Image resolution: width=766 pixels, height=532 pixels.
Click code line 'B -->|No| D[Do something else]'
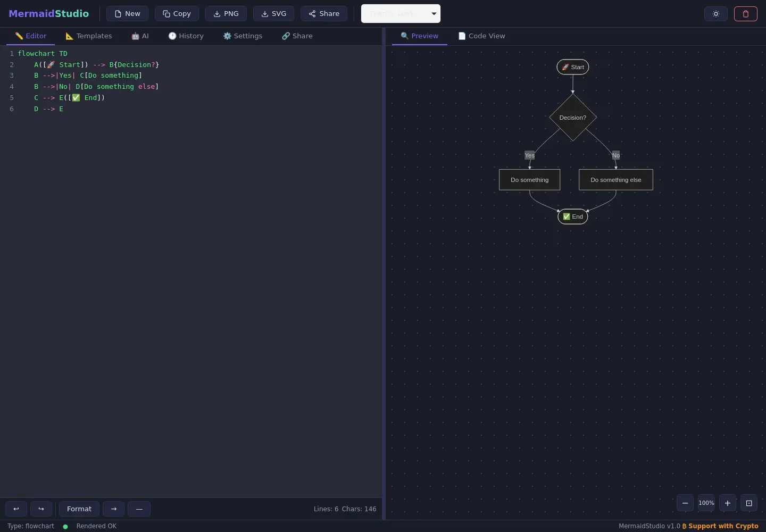[96, 87]
